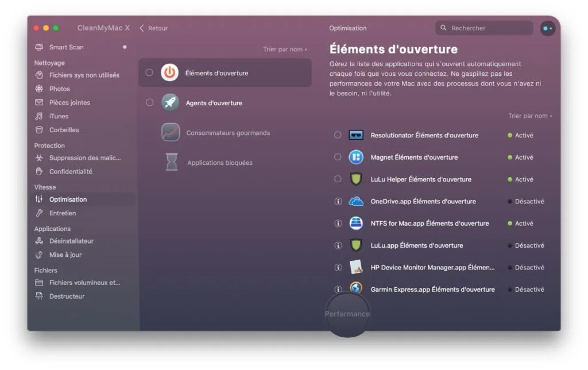Viewport: 588px width, 370px height.
Task: Click the OneDrive cloud icon
Action: click(356, 202)
